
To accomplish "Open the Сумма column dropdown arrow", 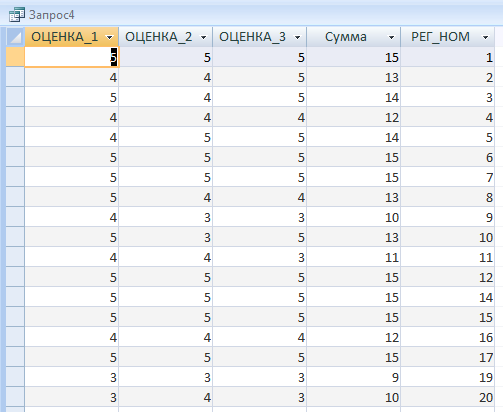I will 391,37.
